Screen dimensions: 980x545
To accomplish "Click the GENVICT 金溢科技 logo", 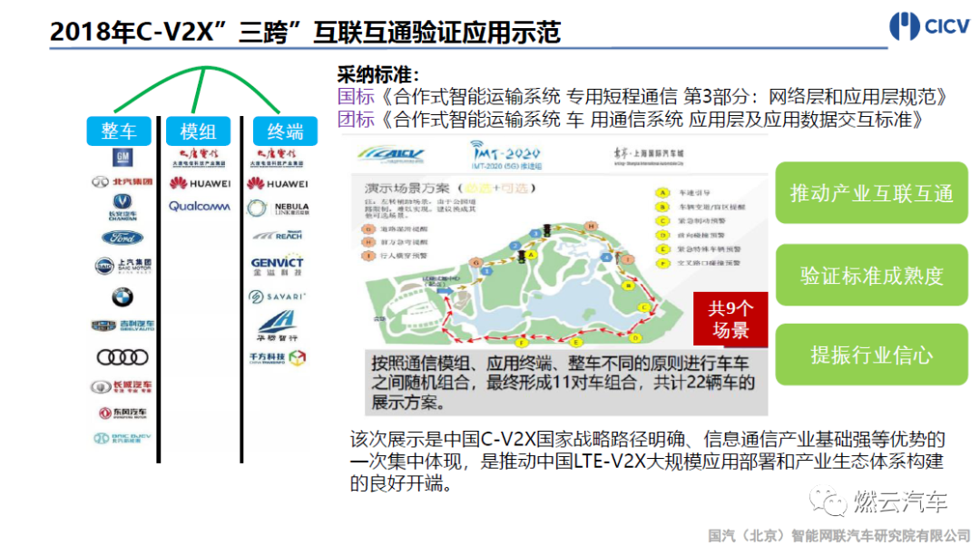I will point(278,266).
